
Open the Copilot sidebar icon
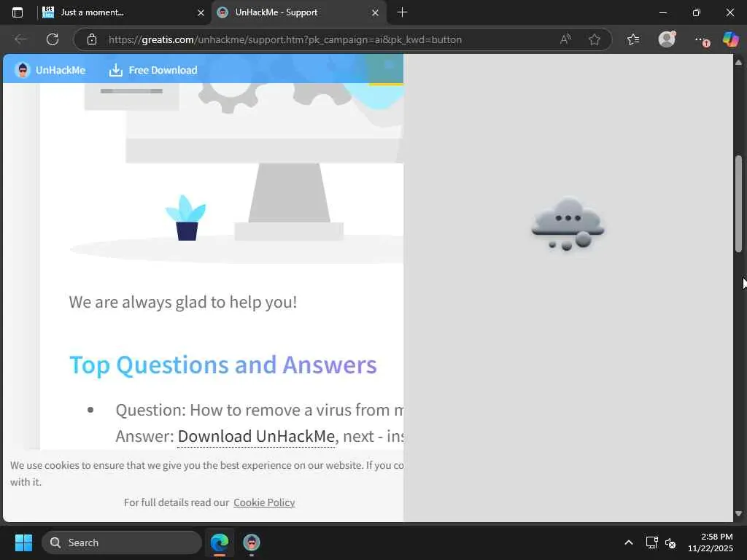pyautogui.click(x=730, y=39)
